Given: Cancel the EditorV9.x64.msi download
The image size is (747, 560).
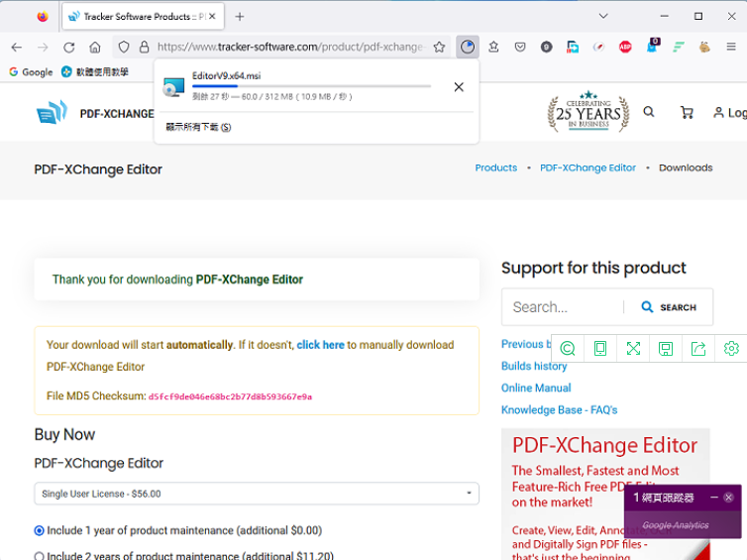Looking at the screenshot, I should coord(459,87).
